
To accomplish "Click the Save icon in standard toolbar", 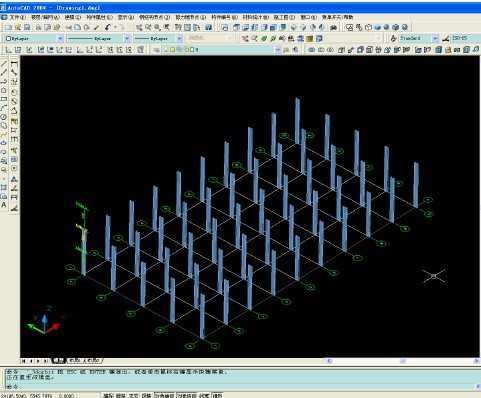I will [x=27, y=28].
